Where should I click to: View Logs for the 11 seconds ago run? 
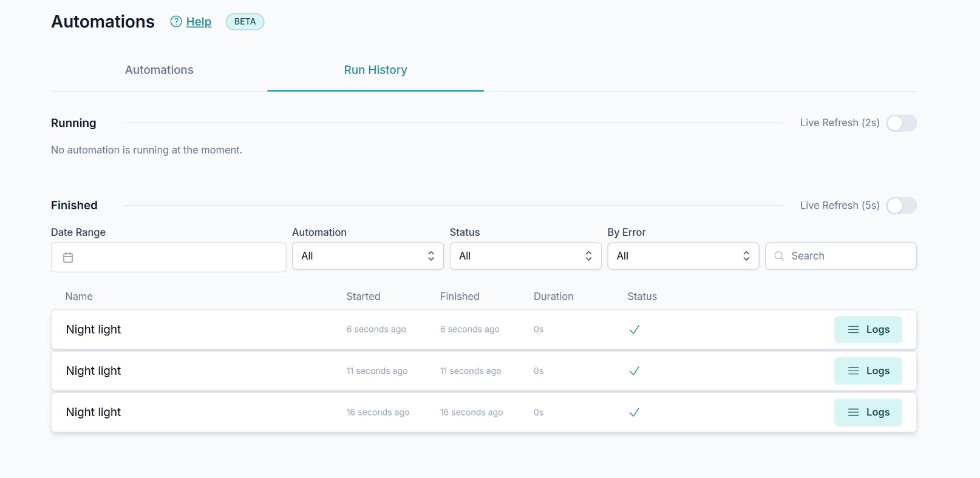(868, 371)
